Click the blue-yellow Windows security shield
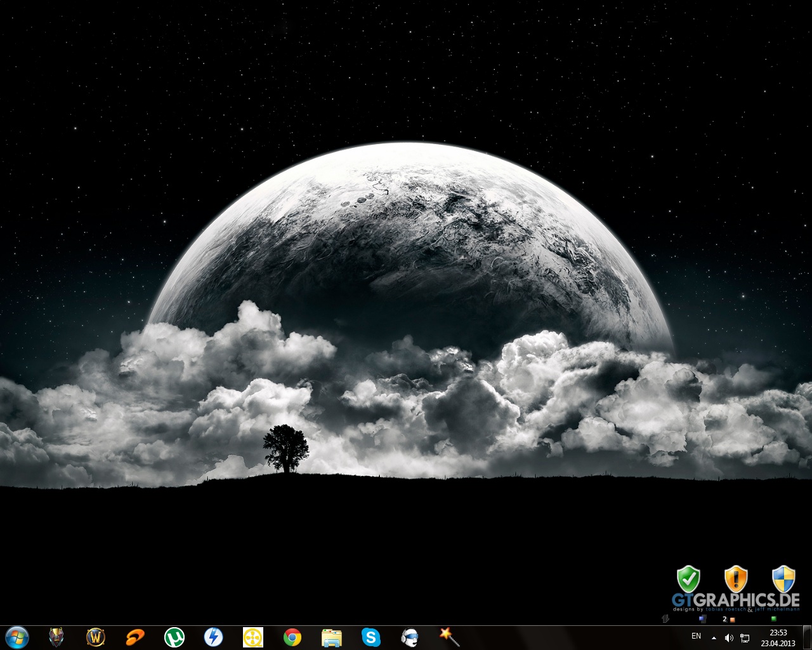Image resolution: width=812 pixels, height=650 pixels. tap(783, 579)
